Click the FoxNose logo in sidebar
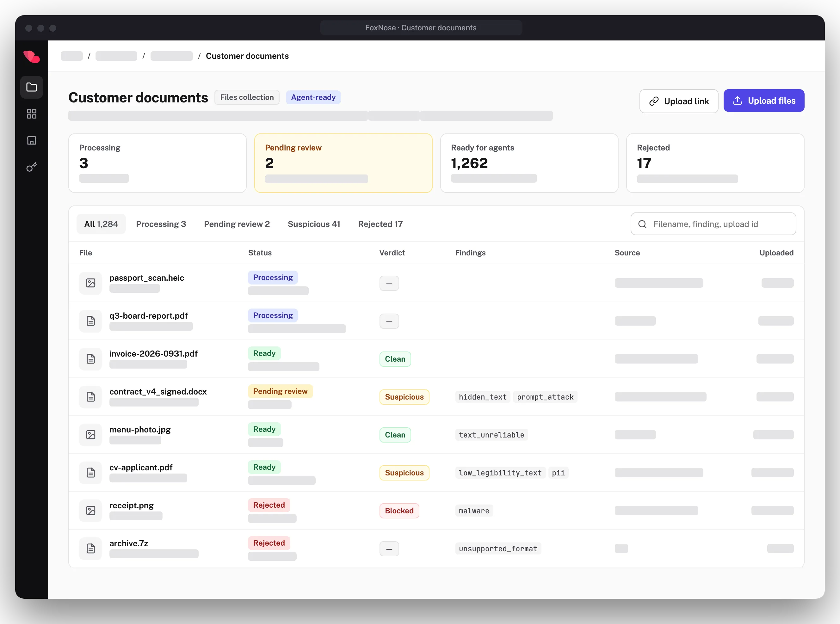Screen dimensions: 840x624 (x=31, y=57)
